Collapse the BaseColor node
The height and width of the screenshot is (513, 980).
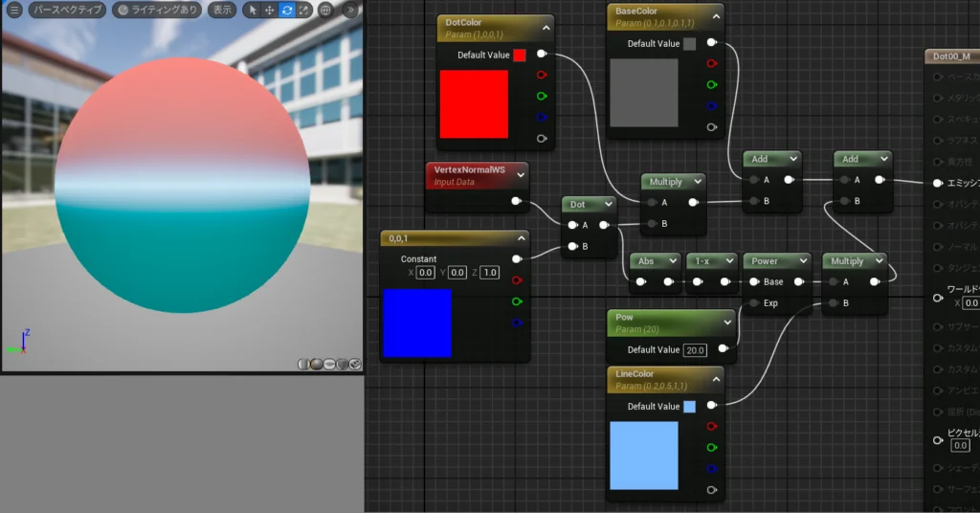click(x=716, y=17)
